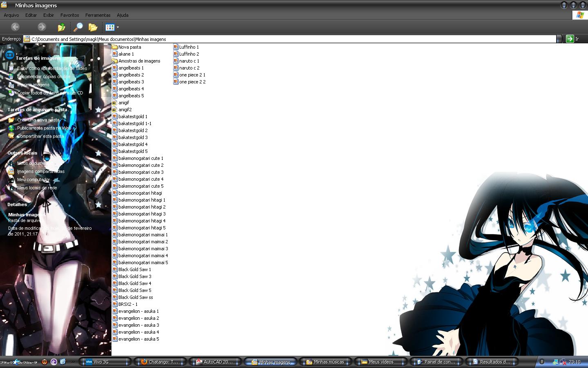Collapse the Detalhes section
The width and height of the screenshot is (588, 368).
(98, 204)
